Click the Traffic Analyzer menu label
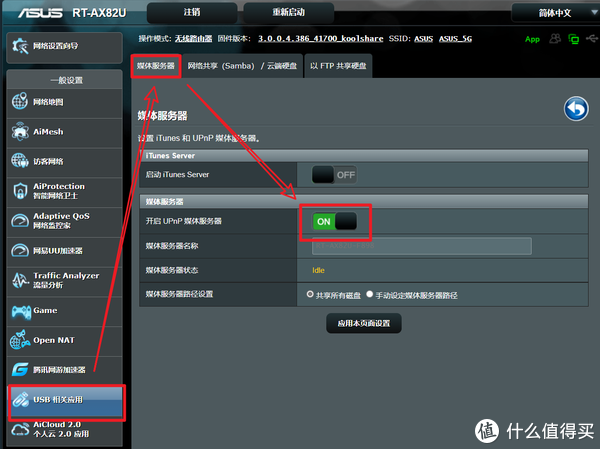Image resolution: width=600 pixels, height=449 pixels. [66, 280]
